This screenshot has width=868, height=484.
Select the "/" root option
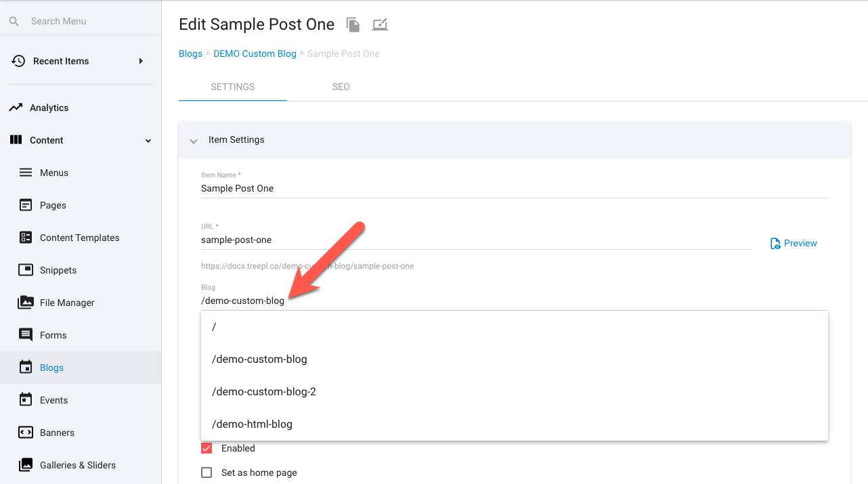pos(515,326)
